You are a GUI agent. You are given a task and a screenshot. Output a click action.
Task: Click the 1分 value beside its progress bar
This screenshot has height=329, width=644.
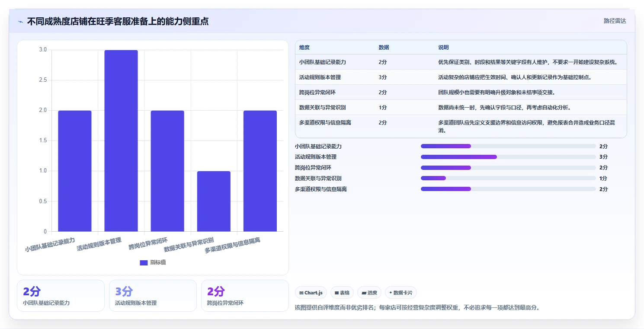603,178
